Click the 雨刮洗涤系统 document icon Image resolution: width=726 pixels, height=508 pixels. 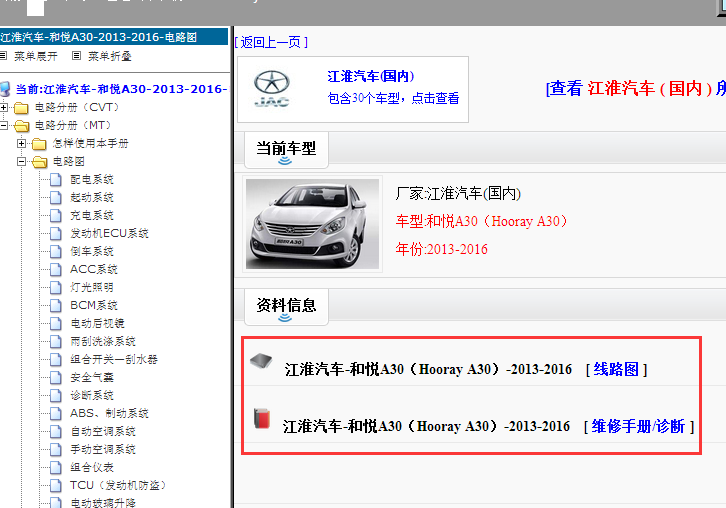[x=56, y=342]
